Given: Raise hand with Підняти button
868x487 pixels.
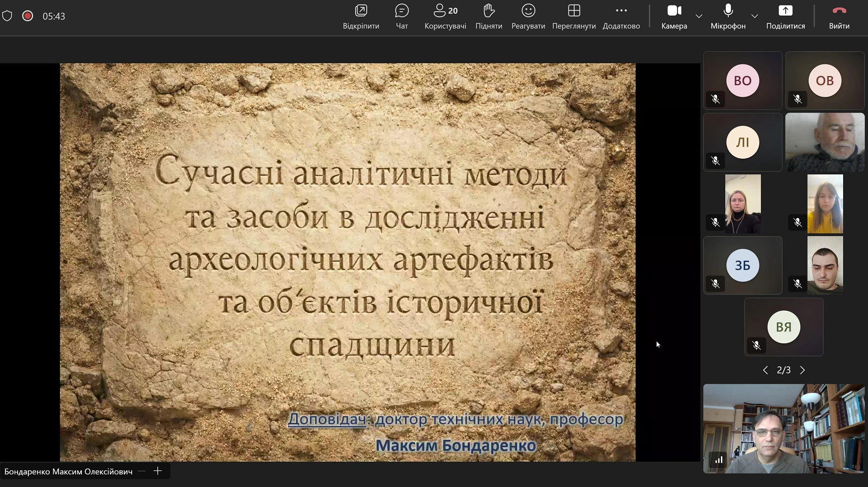Looking at the screenshot, I should click(x=489, y=16).
